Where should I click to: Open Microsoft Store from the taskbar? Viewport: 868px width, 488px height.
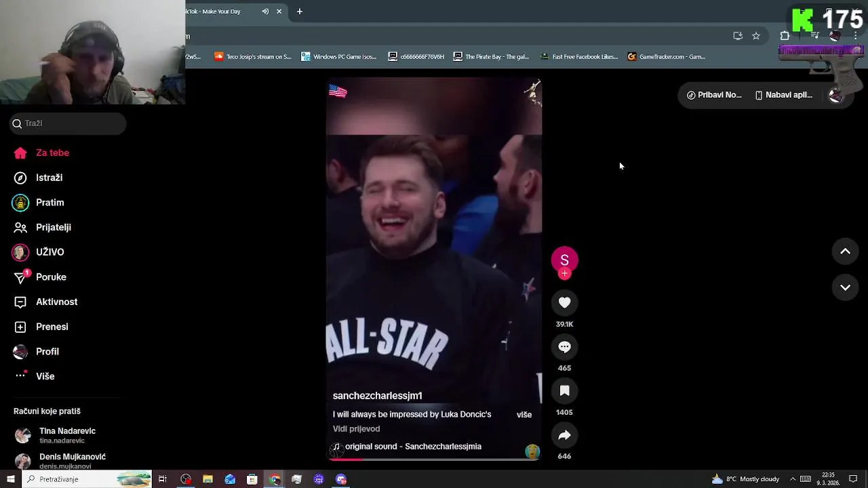click(252, 479)
